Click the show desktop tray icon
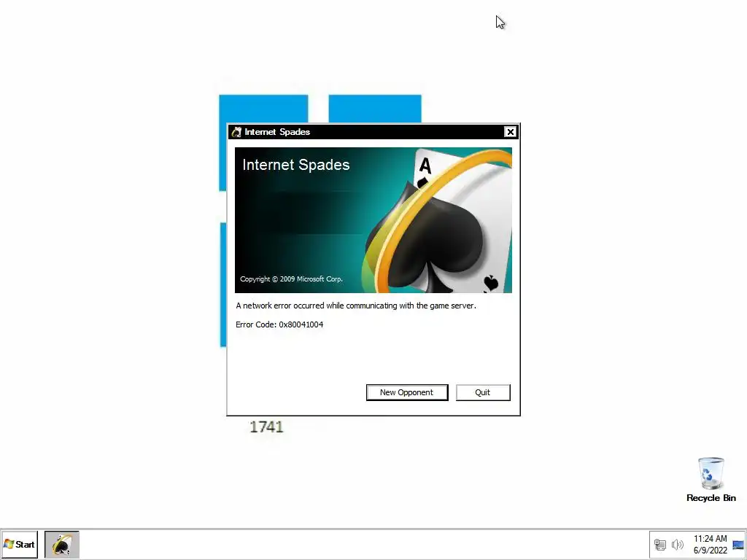The width and height of the screenshot is (747, 560). click(738, 544)
